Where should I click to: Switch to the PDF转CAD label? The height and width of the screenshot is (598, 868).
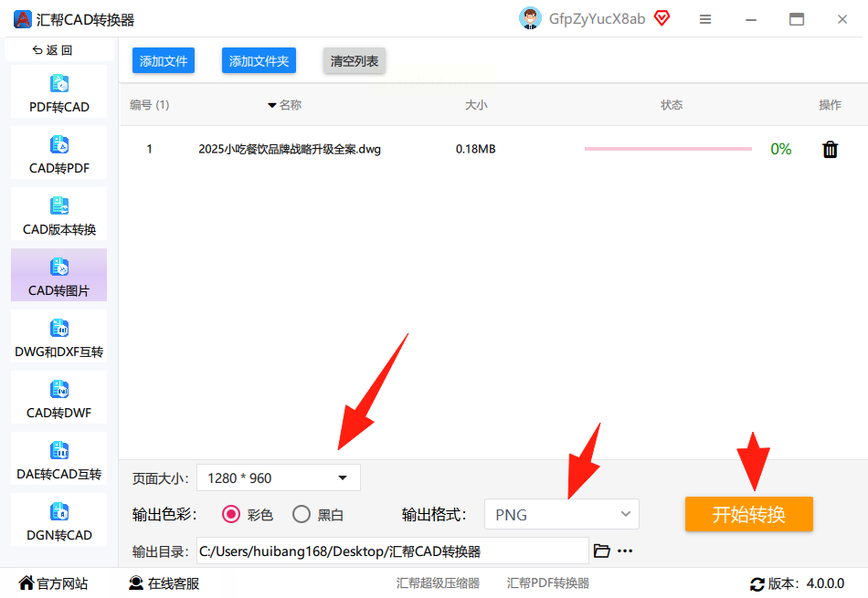(59, 107)
